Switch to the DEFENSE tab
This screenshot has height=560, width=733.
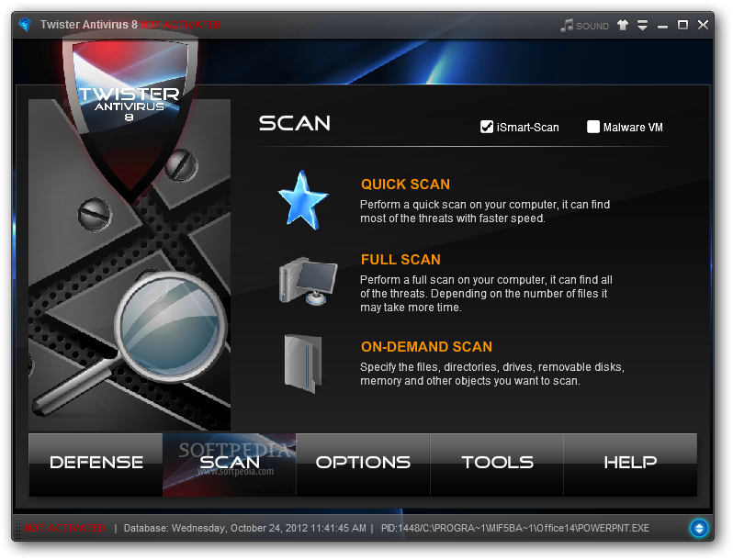96,465
